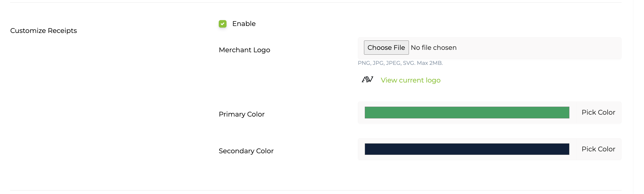Click the "Max 2MB." size hint
The width and height of the screenshot is (644, 194).
(430, 63)
